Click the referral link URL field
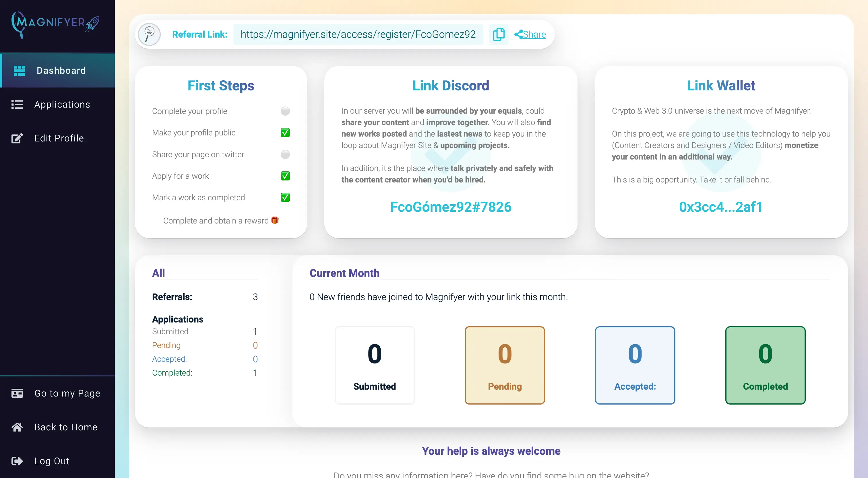Image resolution: width=868 pixels, height=478 pixels. tap(358, 34)
